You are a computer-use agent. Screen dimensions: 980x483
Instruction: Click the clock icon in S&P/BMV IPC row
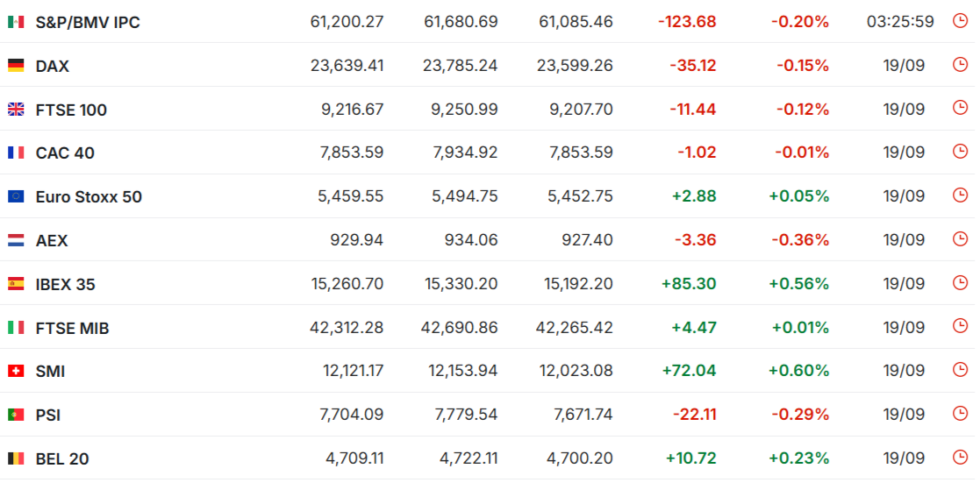pos(959,21)
